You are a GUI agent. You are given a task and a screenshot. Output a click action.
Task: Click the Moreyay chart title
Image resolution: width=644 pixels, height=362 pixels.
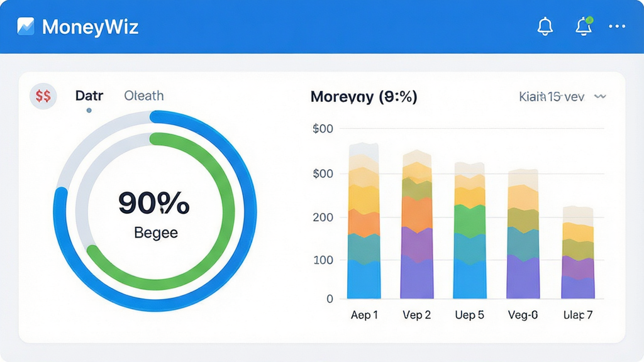point(364,96)
